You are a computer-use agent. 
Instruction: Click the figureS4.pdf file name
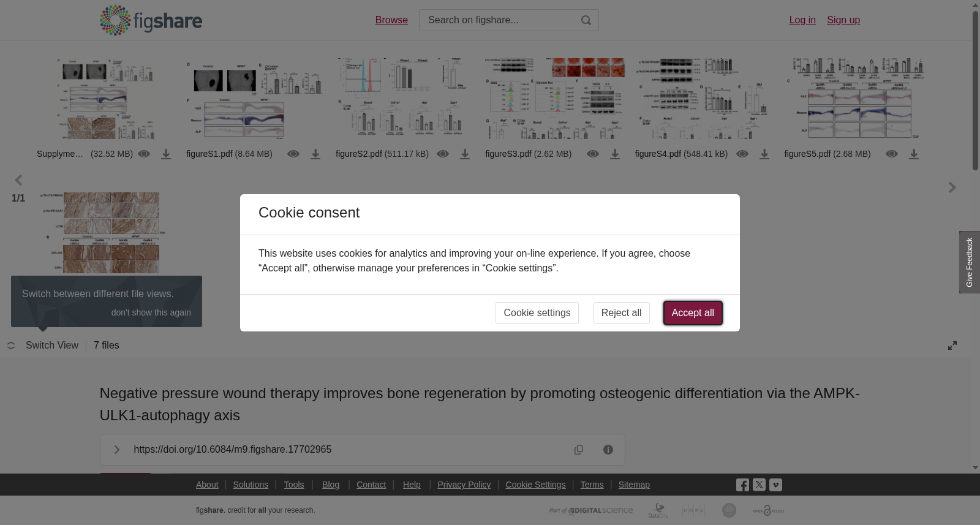(658, 154)
